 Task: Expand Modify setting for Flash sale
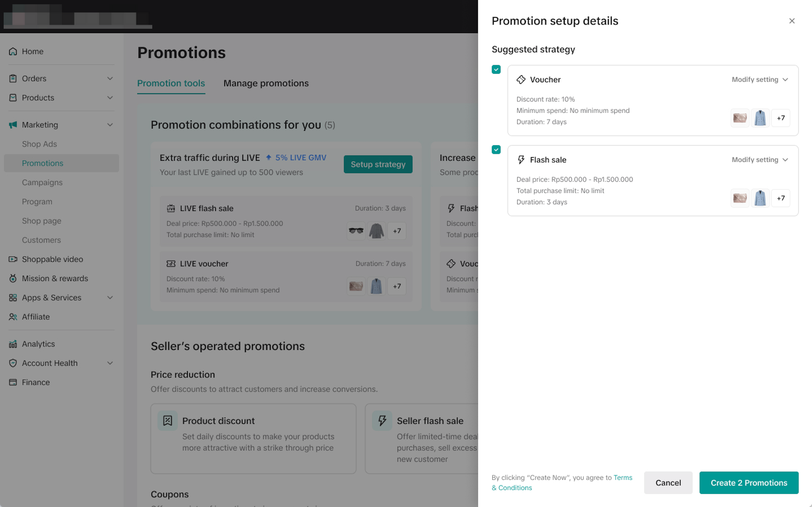tap(759, 160)
